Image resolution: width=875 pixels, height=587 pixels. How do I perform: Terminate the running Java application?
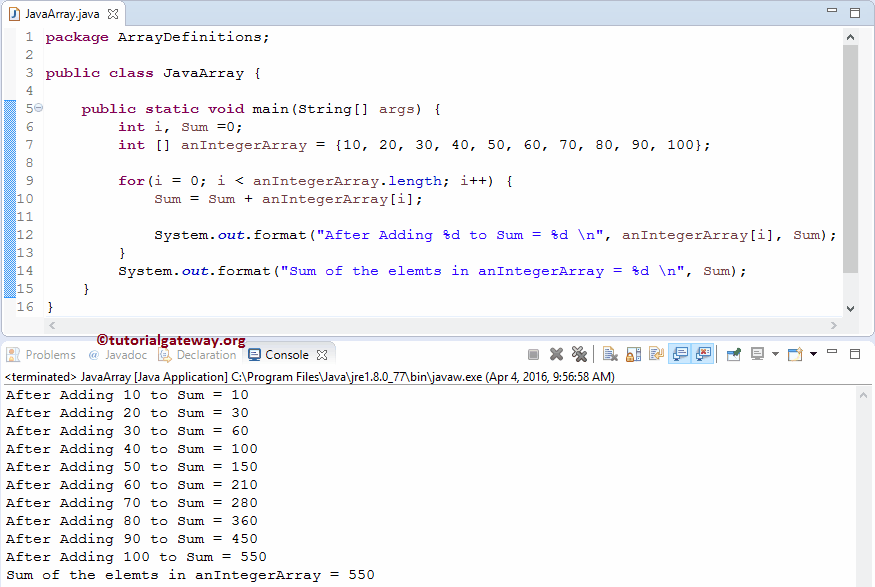[533, 353]
